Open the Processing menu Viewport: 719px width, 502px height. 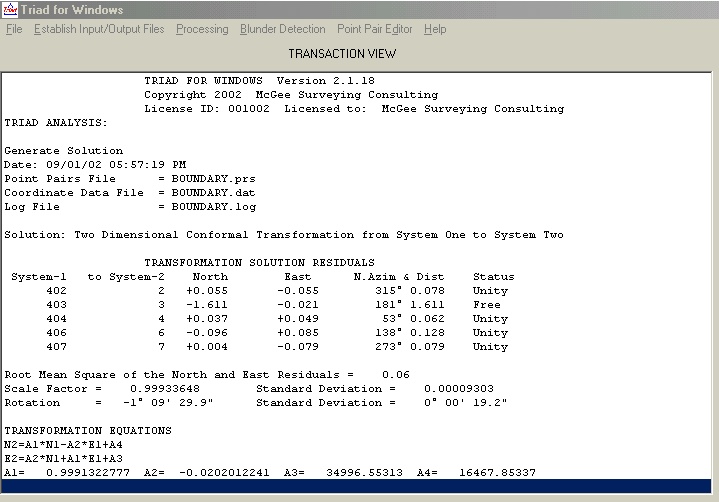click(x=202, y=29)
